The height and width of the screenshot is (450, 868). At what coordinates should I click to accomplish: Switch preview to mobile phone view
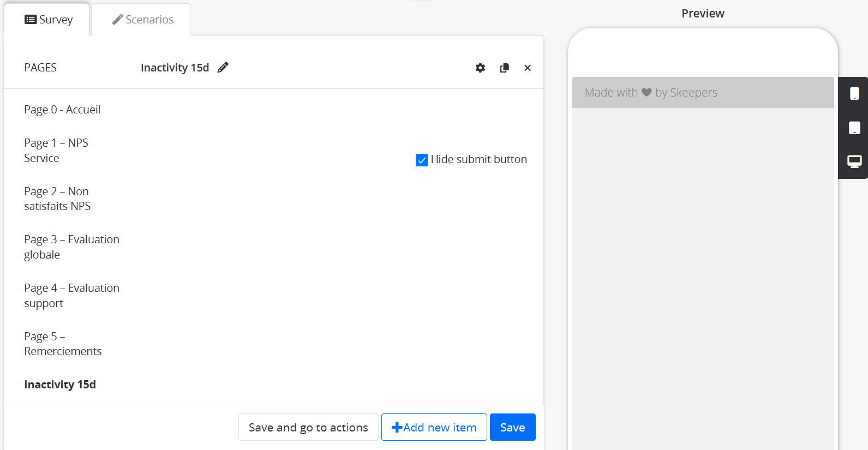854,94
